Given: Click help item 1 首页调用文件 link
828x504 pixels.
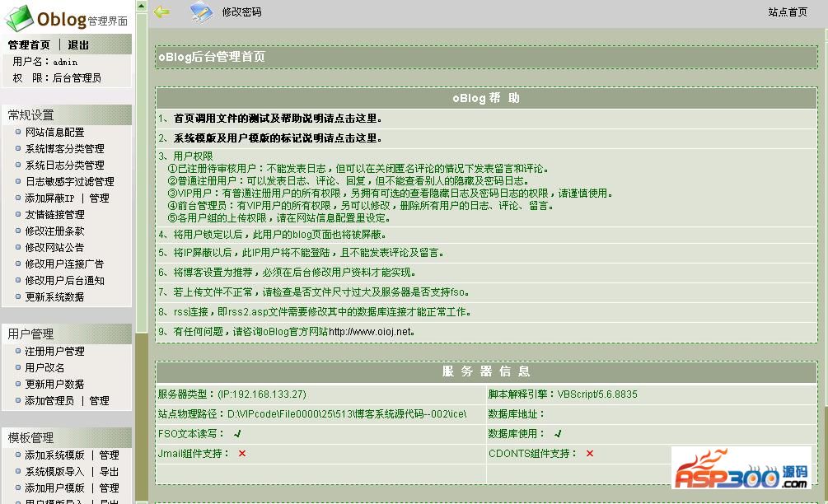Looking at the screenshot, I should click(278, 119).
